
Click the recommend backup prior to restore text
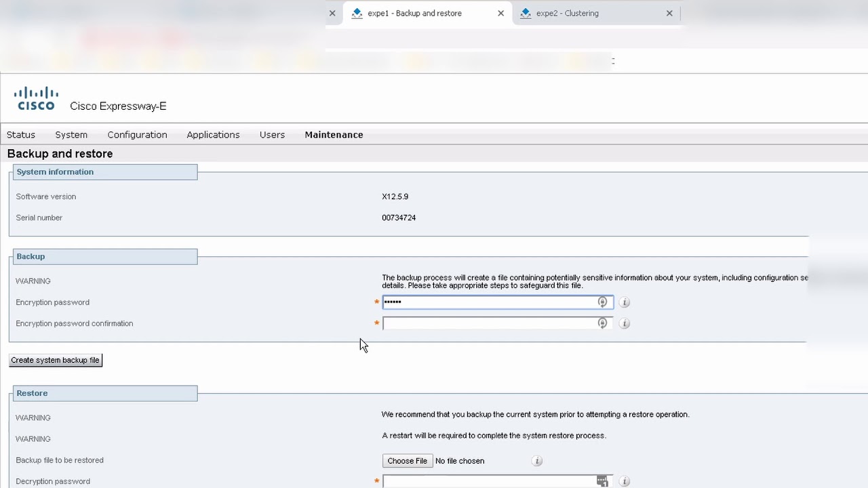[536, 414]
